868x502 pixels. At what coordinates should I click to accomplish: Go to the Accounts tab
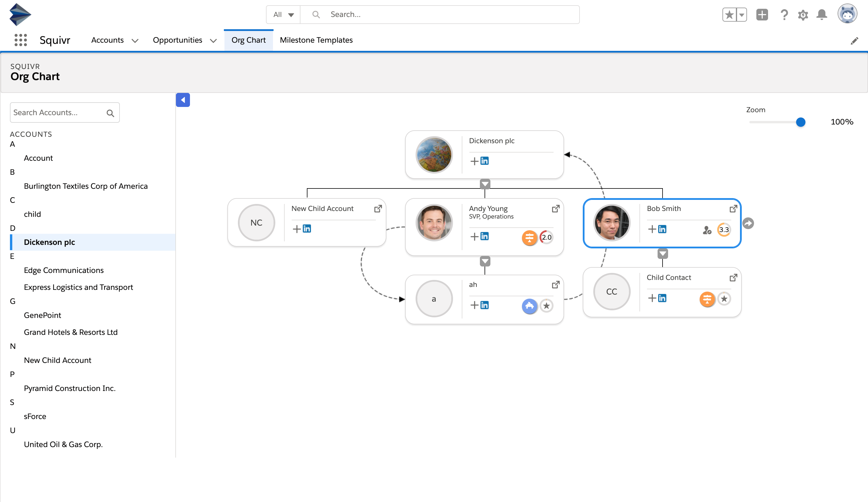[x=107, y=40]
